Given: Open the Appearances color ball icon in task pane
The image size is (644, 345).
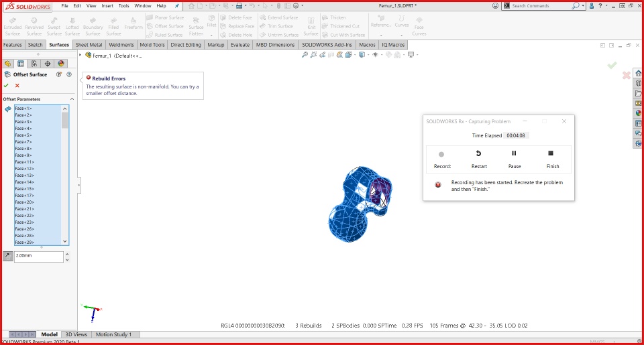Looking at the screenshot, I should coord(638,113).
